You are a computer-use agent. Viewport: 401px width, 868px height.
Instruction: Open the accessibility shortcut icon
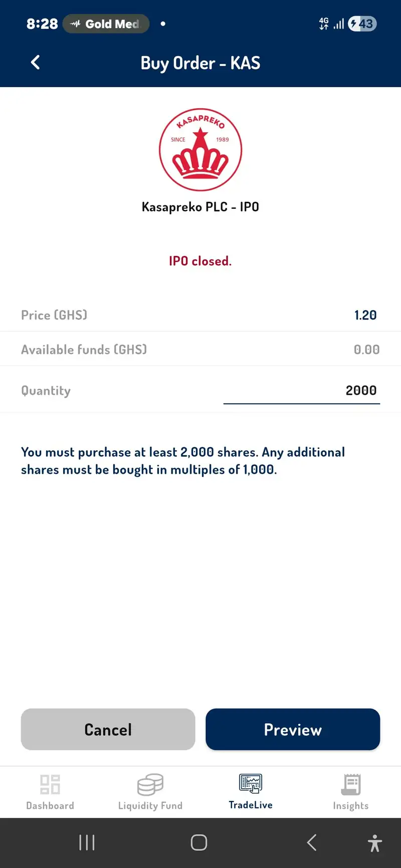(x=374, y=843)
